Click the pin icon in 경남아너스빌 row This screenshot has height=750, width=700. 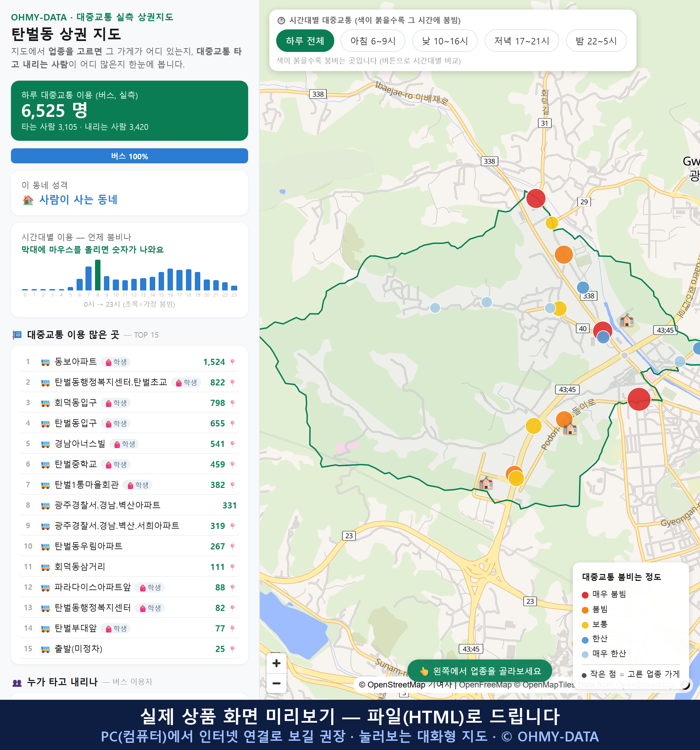(x=232, y=444)
